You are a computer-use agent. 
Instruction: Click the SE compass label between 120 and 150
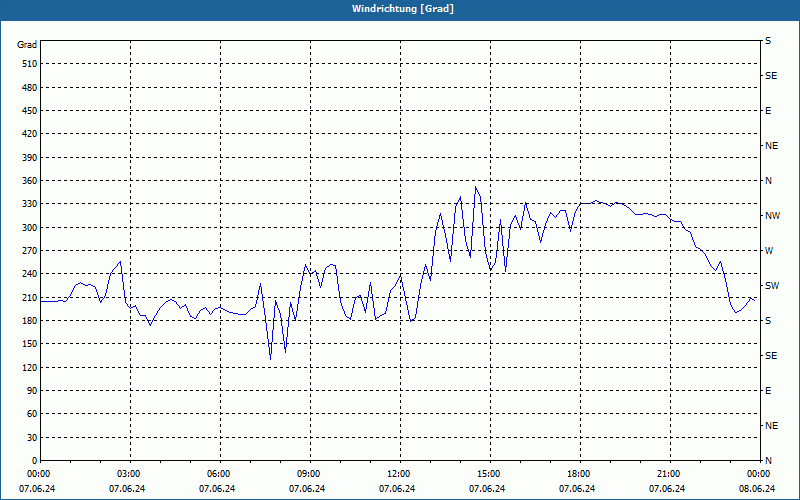[771, 356]
